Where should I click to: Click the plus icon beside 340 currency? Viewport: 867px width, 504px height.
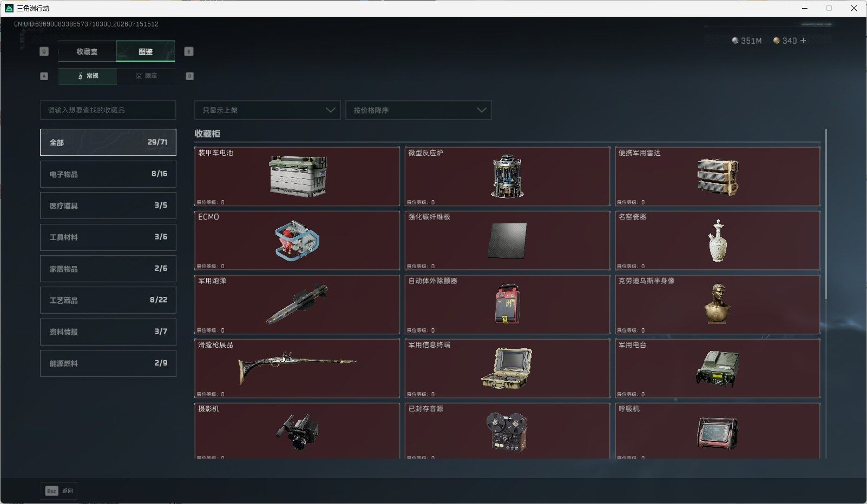click(803, 41)
